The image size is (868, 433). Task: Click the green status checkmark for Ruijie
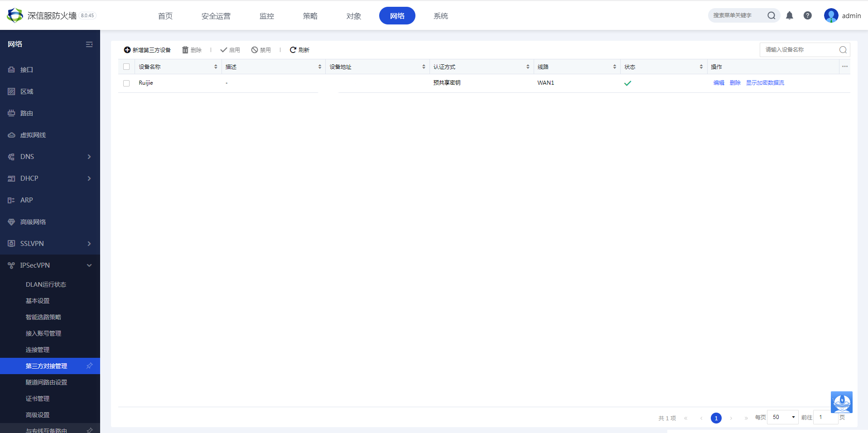627,83
